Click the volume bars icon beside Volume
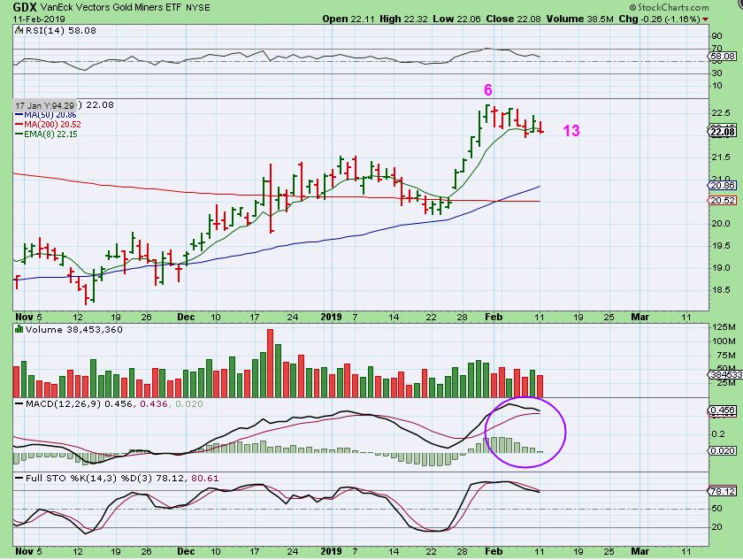Screen dimensions: 743x560 (19, 329)
